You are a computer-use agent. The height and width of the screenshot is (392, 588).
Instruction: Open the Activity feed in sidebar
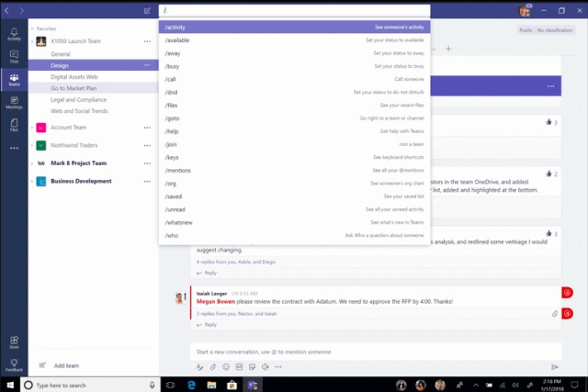click(14, 34)
